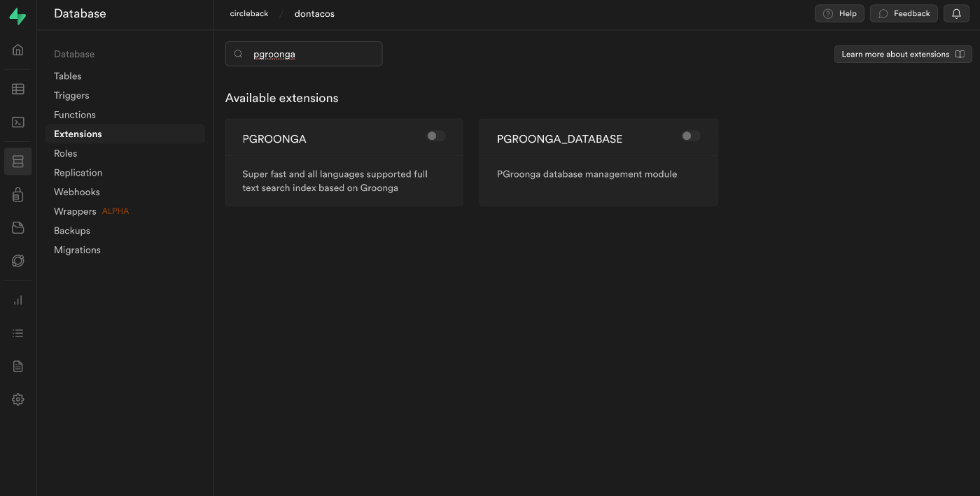The height and width of the screenshot is (496, 980).
Task: Click the dontacos project breadcrumb
Action: 314,13
